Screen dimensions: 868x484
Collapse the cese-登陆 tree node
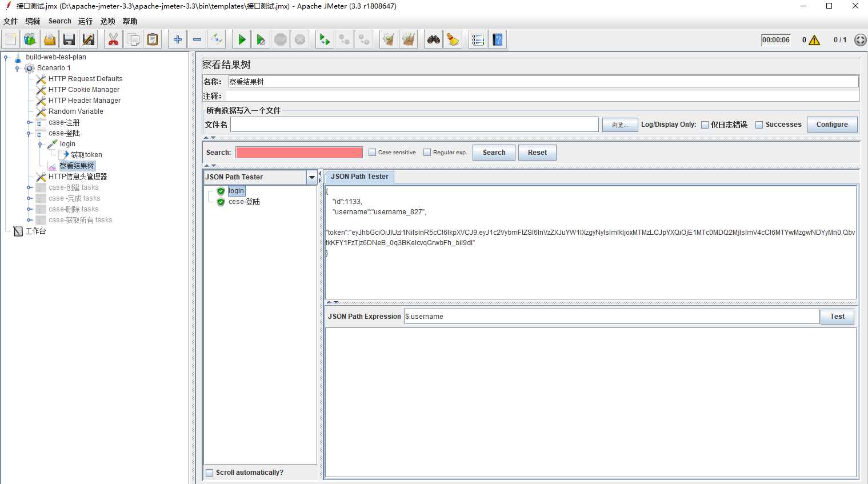[x=29, y=133]
